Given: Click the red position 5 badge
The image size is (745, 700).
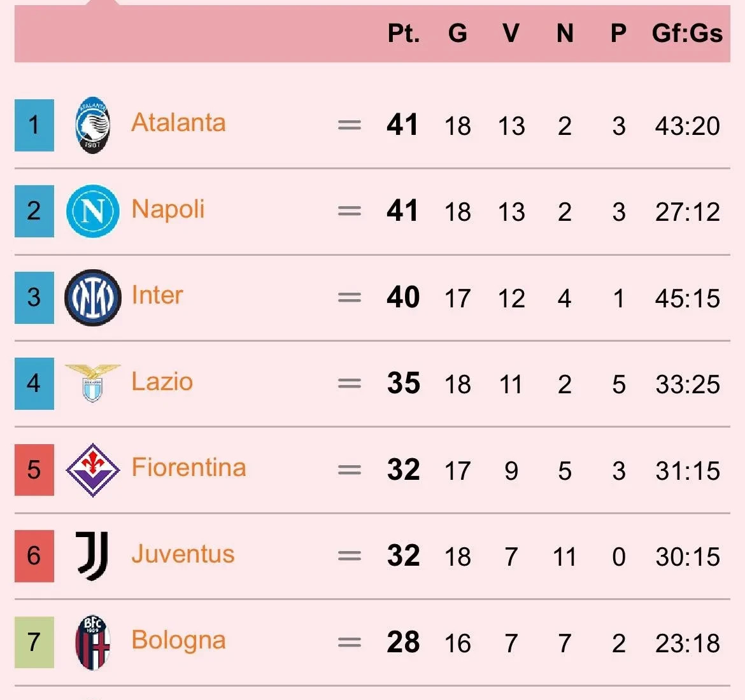Looking at the screenshot, I should (x=34, y=470).
